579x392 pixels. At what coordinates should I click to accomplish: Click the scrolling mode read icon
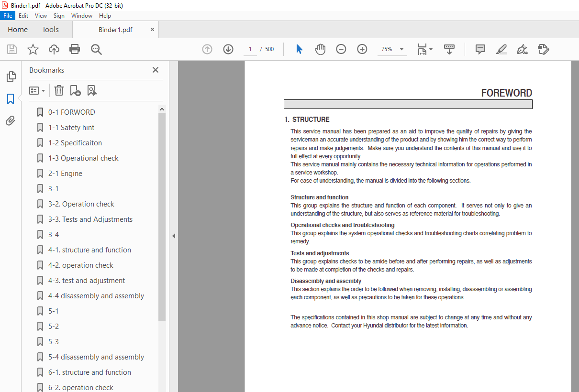point(449,49)
